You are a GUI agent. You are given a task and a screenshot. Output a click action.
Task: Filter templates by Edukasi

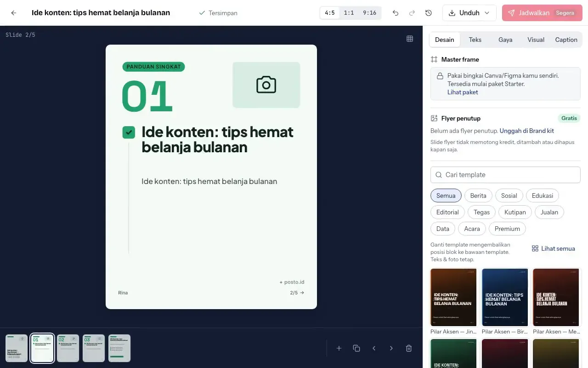click(543, 195)
